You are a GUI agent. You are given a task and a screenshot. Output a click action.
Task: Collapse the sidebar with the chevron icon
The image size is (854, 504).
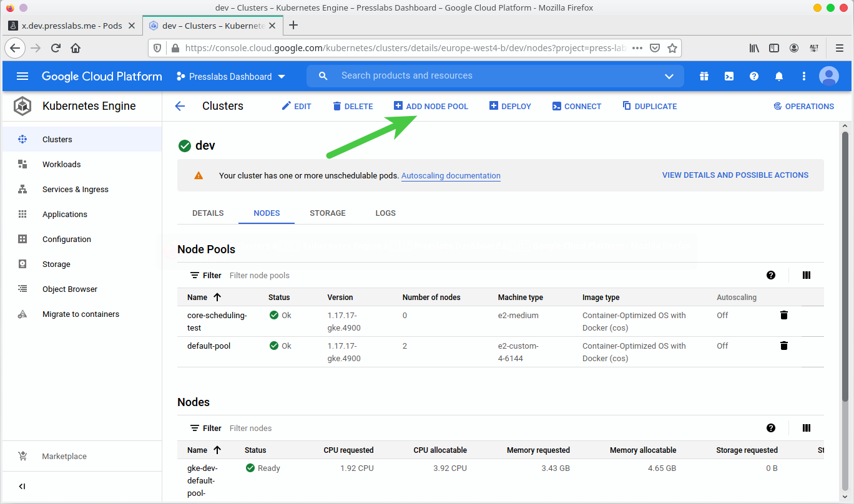(x=22, y=487)
